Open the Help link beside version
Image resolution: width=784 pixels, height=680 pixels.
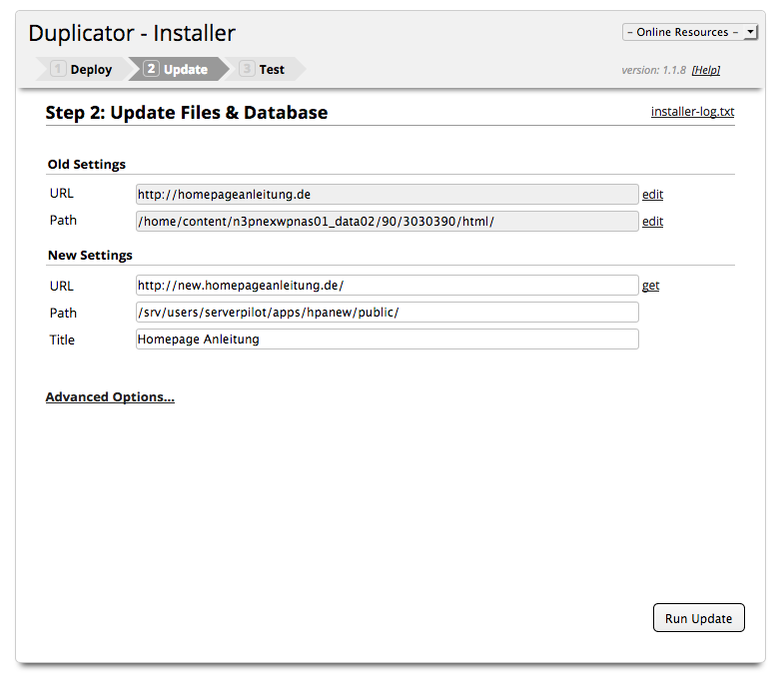[705, 70]
